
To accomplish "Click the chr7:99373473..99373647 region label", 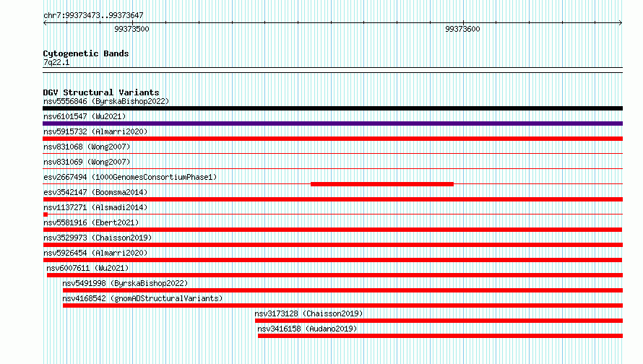I will pyautogui.click(x=93, y=15).
